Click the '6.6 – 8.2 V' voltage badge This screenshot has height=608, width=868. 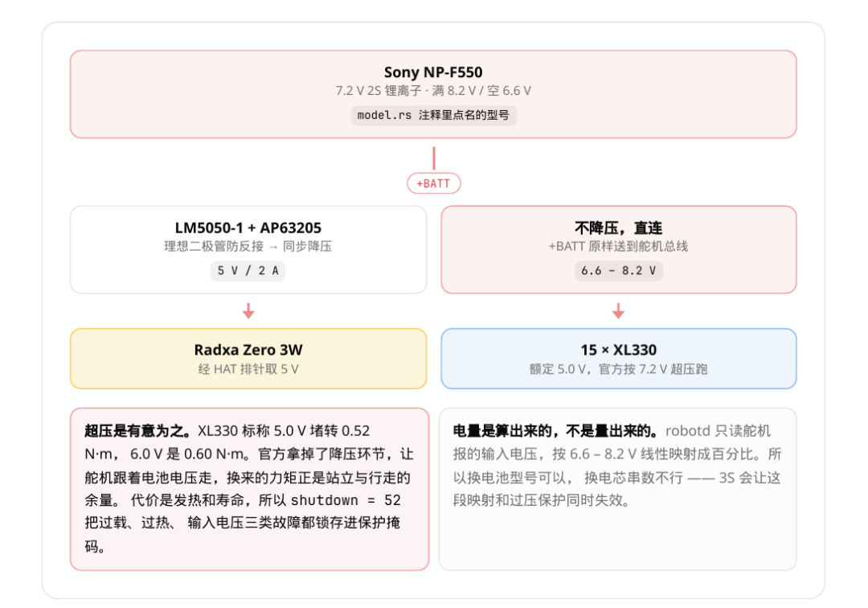pos(618,271)
